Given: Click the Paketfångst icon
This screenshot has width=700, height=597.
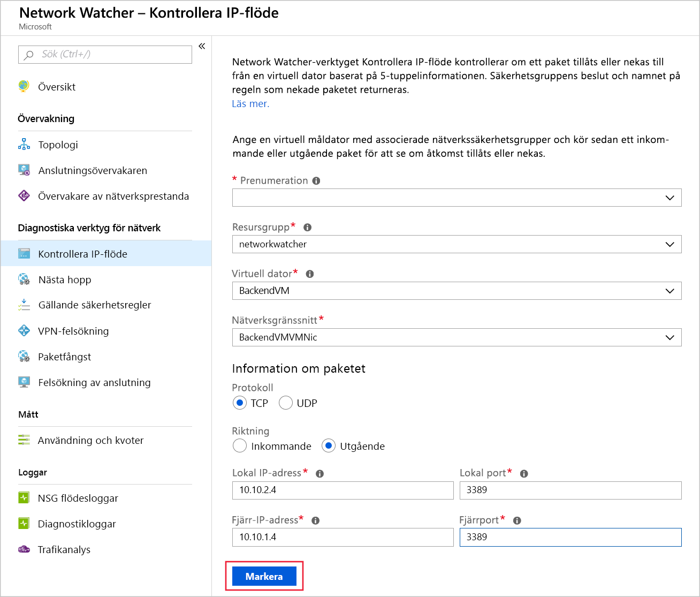Looking at the screenshot, I should pos(24,356).
